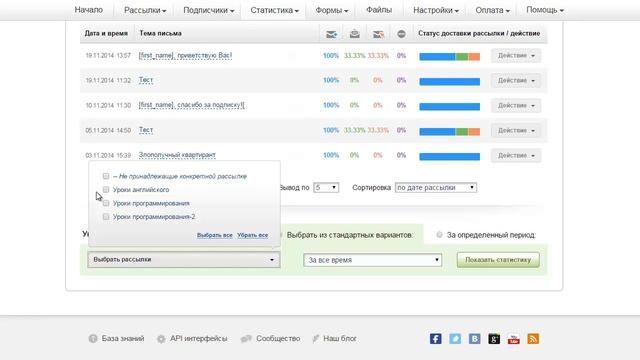Click the 'Выбрать из стандартных вариантов' label
640x360 pixels.
[350, 235]
